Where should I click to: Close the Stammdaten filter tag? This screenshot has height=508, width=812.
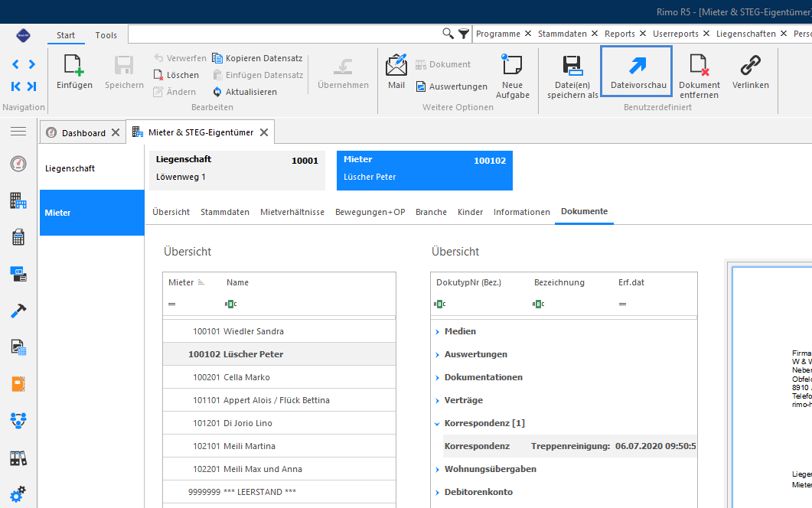click(595, 34)
